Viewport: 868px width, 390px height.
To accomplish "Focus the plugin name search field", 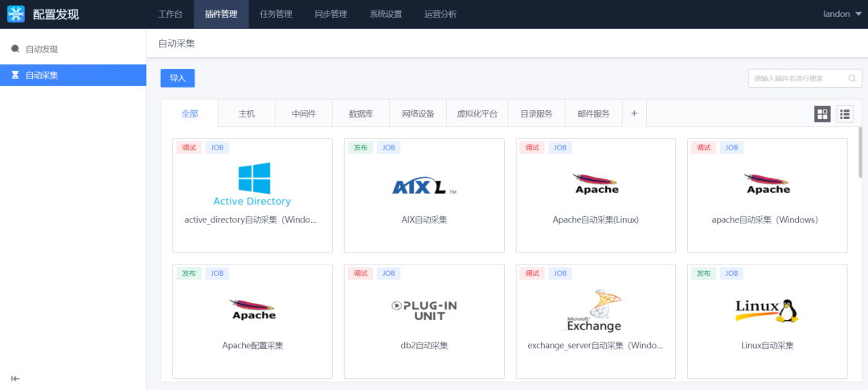I will tap(805, 79).
